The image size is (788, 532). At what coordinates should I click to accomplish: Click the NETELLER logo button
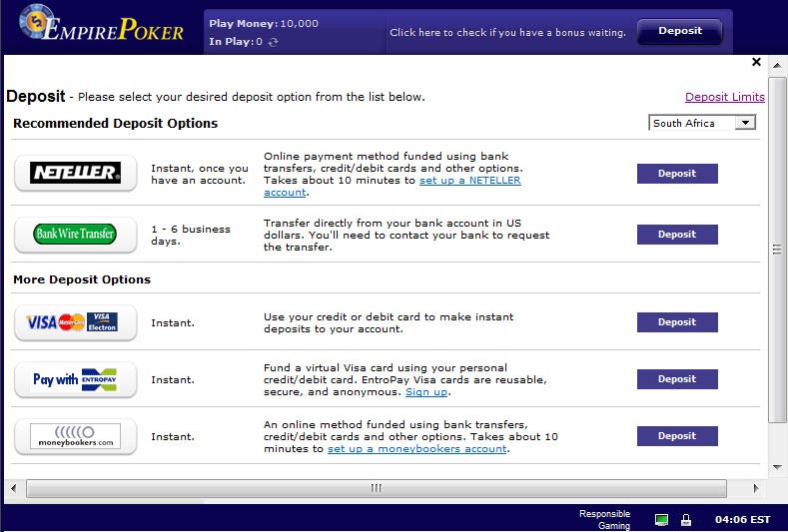point(75,173)
